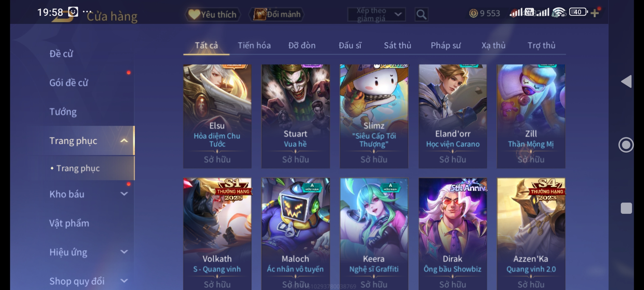Tap the plus icon to add currency
This screenshot has width=644, height=290.
[x=595, y=13]
